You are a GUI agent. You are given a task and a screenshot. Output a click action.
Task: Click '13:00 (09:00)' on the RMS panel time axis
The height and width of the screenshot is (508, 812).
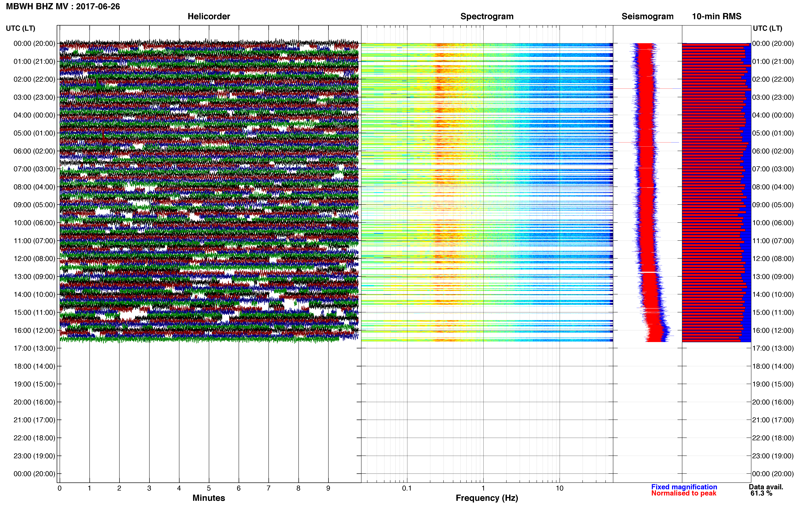(773, 277)
